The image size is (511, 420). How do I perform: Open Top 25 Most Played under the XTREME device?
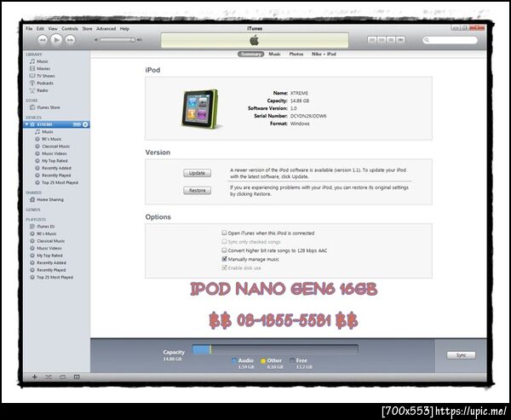click(x=60, y=182)
